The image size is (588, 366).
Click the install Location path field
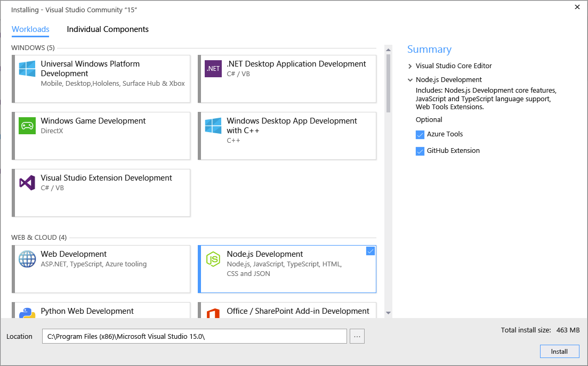click(194, 336)
